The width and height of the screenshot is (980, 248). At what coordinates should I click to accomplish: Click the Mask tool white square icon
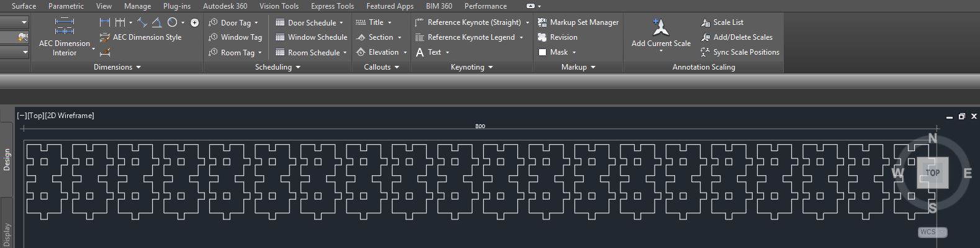click(x=542, y=52)
